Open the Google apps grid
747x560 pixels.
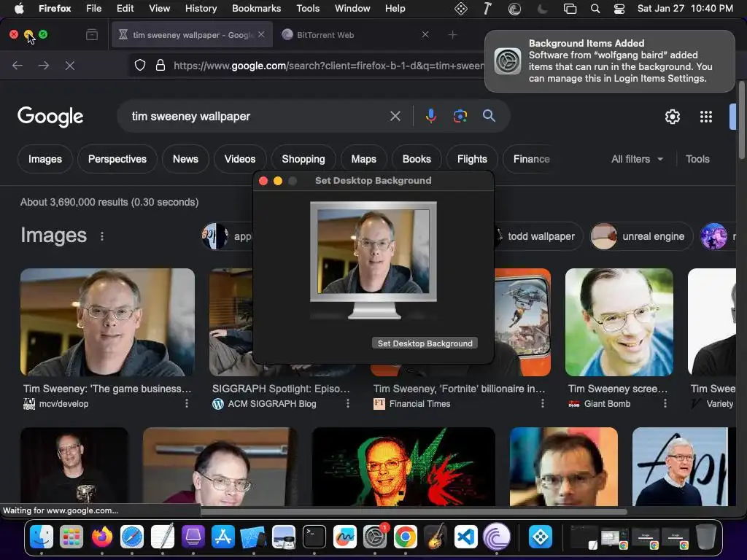click(x=706, y=117)
